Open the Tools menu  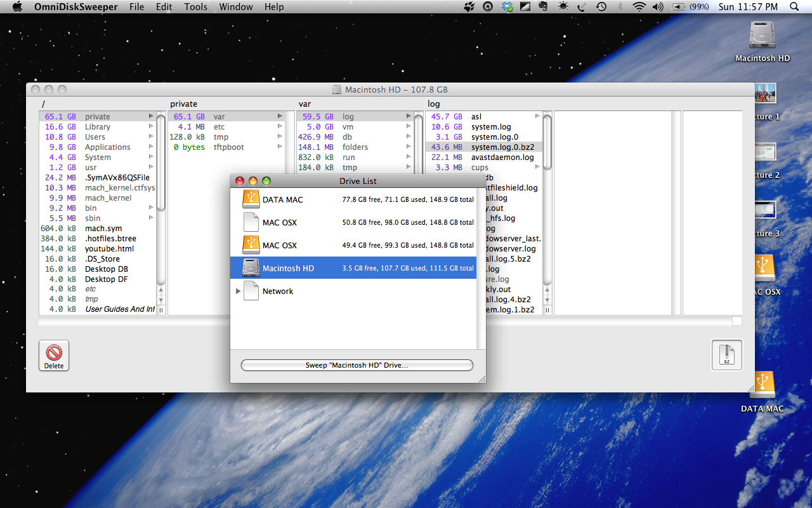(196, 7)
